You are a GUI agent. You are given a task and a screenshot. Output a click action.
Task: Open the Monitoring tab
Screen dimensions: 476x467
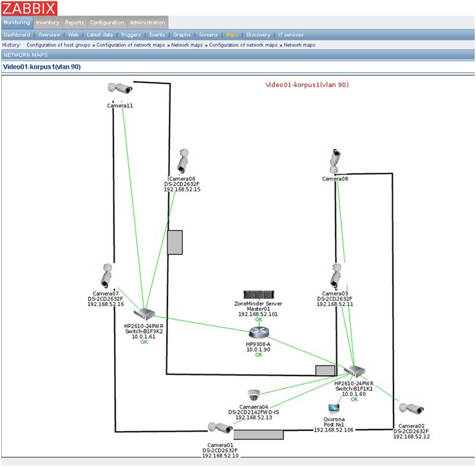click(x=17, y=23)
